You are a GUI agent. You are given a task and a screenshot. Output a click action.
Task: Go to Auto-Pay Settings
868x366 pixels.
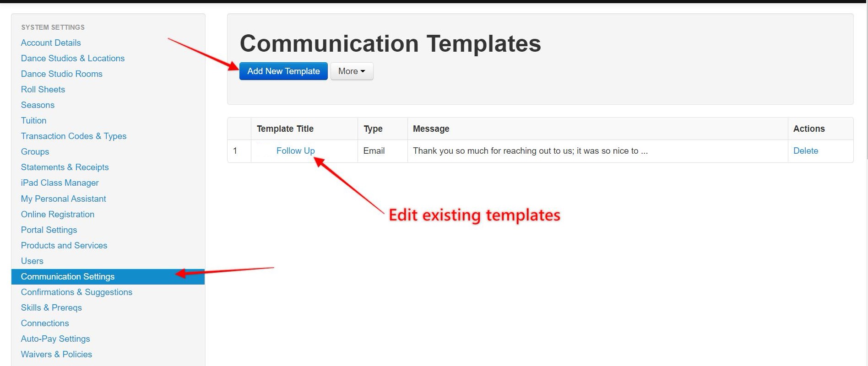pyautogui.click(x=55, y=339)
